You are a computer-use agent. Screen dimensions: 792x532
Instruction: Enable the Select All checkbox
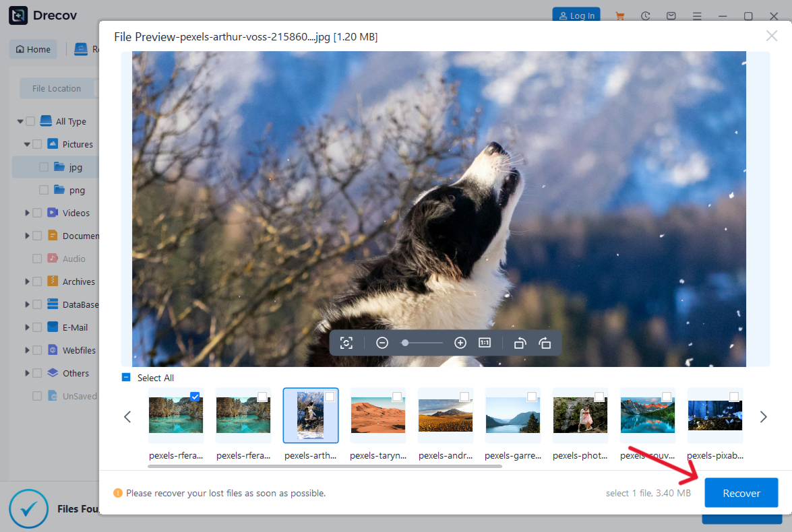click(x=125, y=378)
